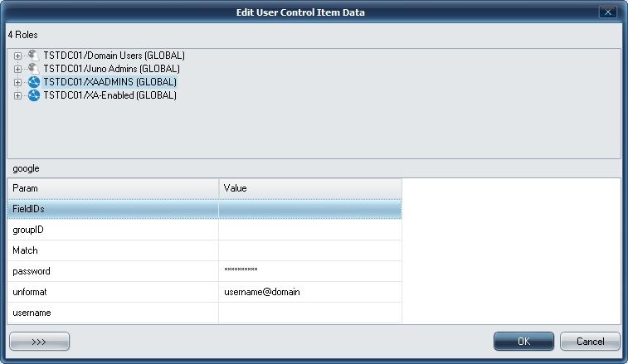Select the unformat parameter row
The width and height of the screenshot is (628, 364).
point(205,292)
